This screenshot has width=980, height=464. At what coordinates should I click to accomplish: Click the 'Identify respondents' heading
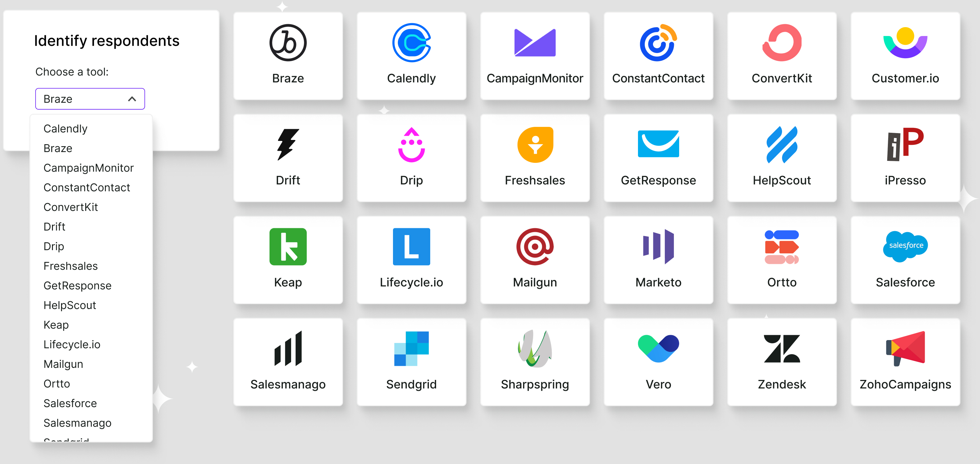pyautogui.click(x=106, y=41)
